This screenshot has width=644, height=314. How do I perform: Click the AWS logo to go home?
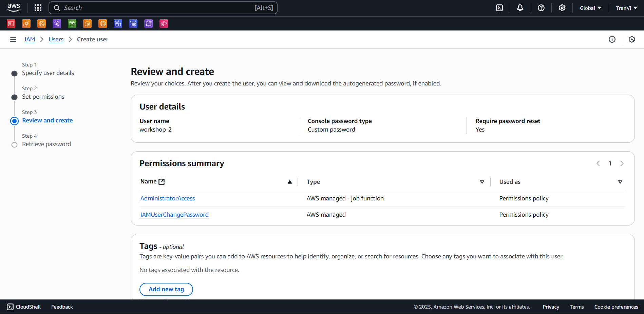tap(13, 7)
